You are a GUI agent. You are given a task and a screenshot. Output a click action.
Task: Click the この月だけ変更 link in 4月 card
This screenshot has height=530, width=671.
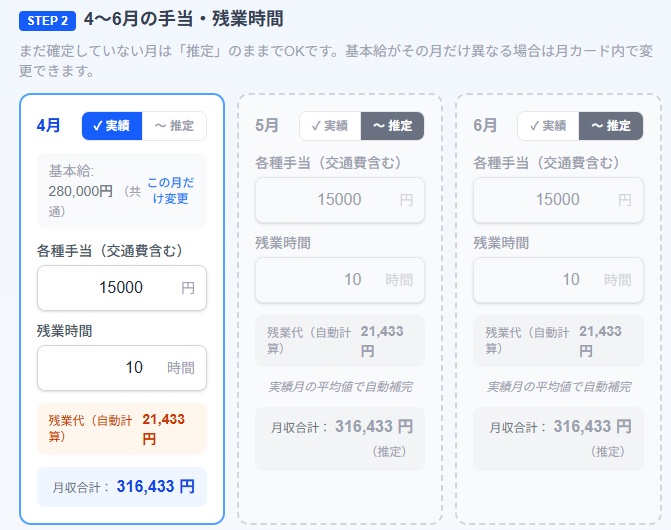point(171,190)
